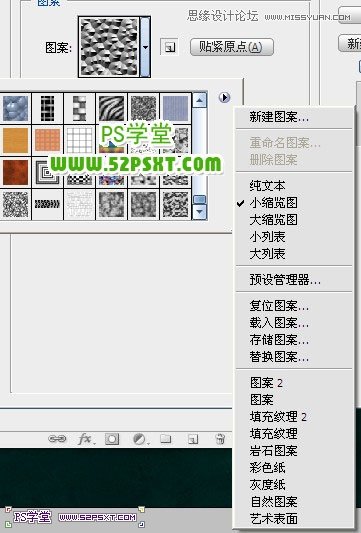Expand the pattern preview dropdown arrow
Image resolution: width=361 pixels, height=533 pixels.
click(145, 47)
